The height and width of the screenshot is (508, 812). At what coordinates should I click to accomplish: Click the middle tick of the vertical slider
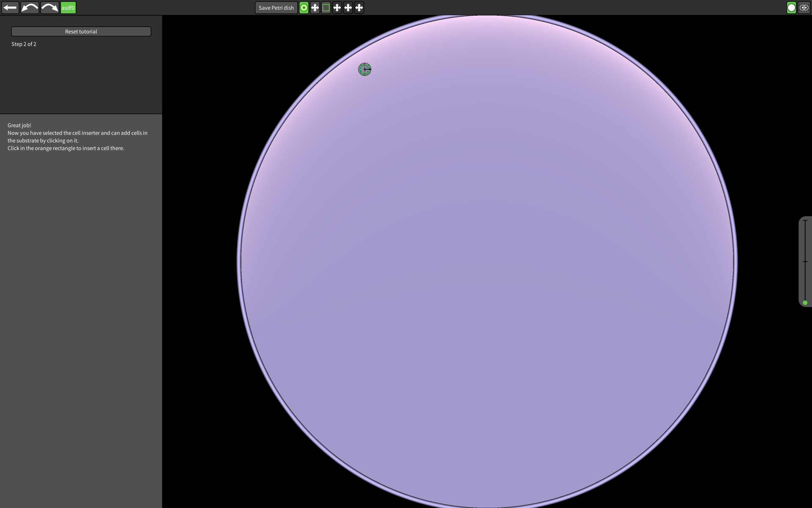tap(805, 262)
